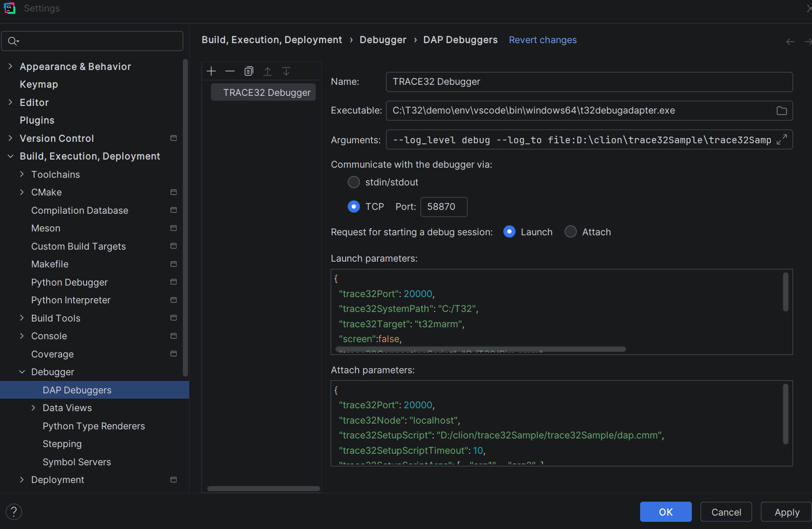Click project-level marker beside Version Control
This screenshot has height=529, width=812.
click(x=173, y=138)
